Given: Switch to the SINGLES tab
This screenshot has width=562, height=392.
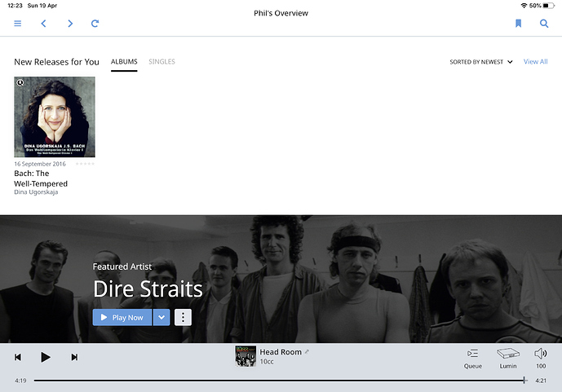Looking at the screenshot, I should tap(162, 62).
